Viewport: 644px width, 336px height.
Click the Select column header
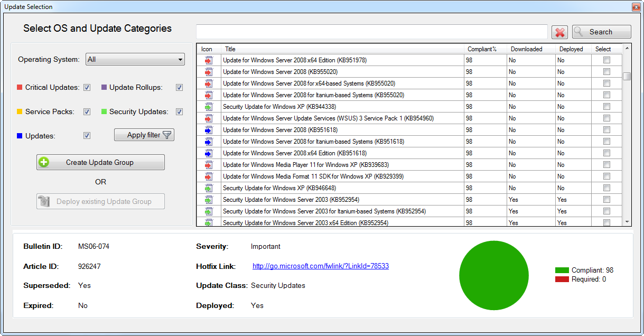pyautogui.click(x=606, y=49)
